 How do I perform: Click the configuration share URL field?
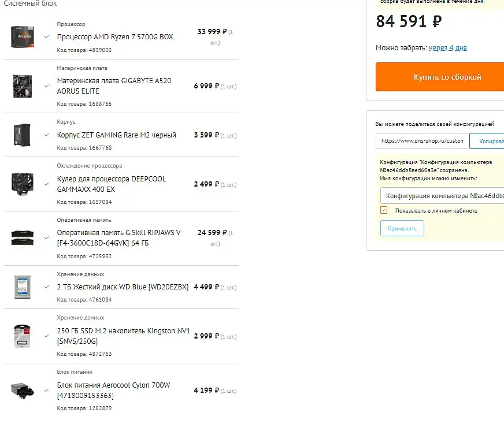coord(422,141)
